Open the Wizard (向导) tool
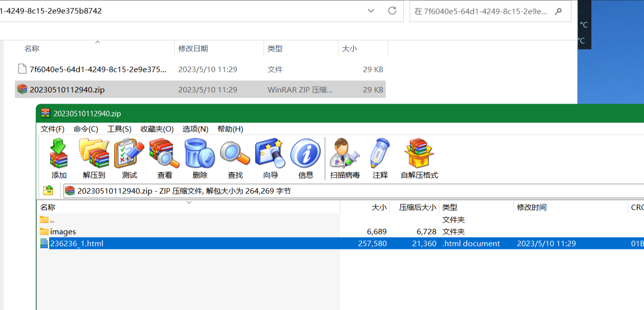644x310 pixels. (x=270, y=154)
